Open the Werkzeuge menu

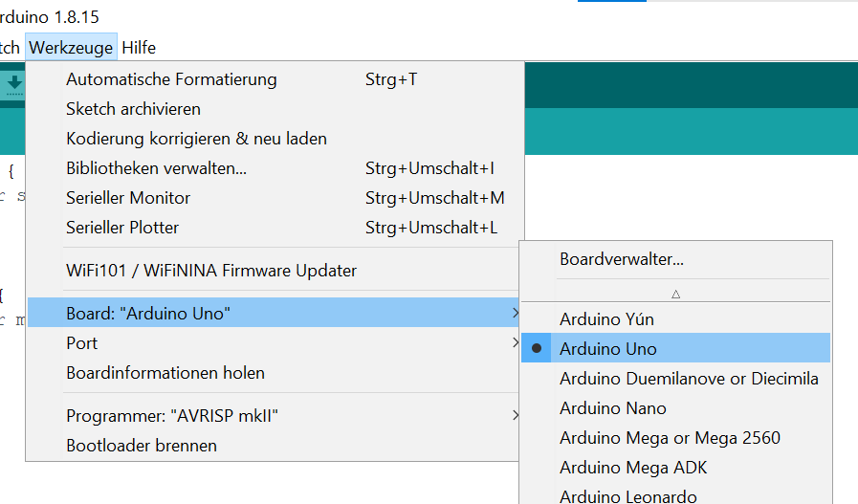71,48
